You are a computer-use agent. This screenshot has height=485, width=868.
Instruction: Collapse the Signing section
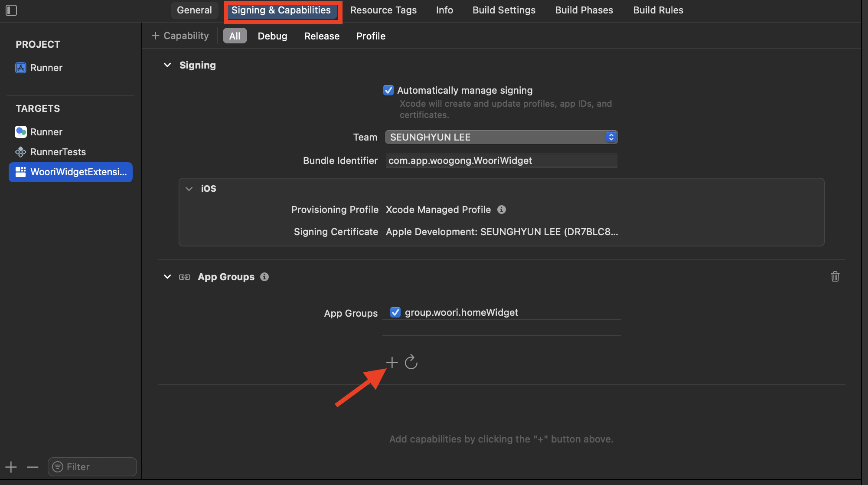[167, 65]
